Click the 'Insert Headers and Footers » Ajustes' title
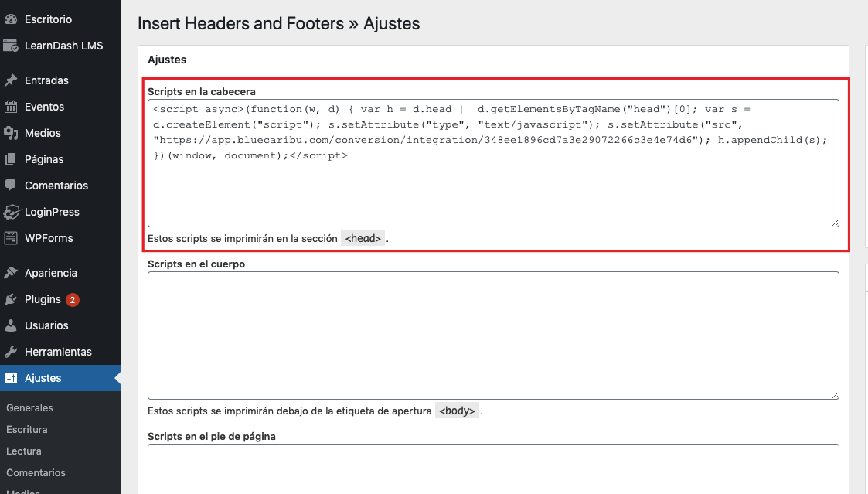This screenshot has height=494, width=868. [278, 24]
